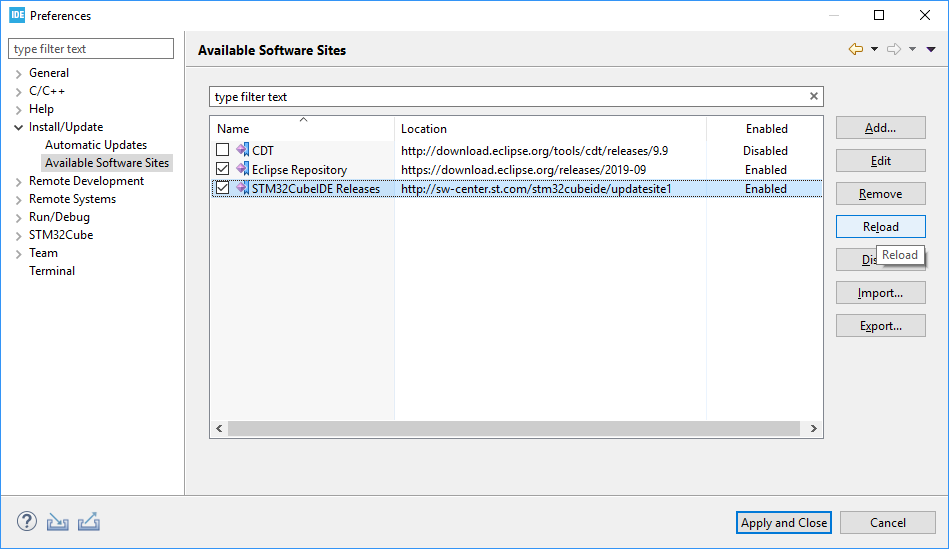The width and height of the screenshot is (949, 549).
Task: Sort sites by the Enabled column header
Action: coord(765,128)
